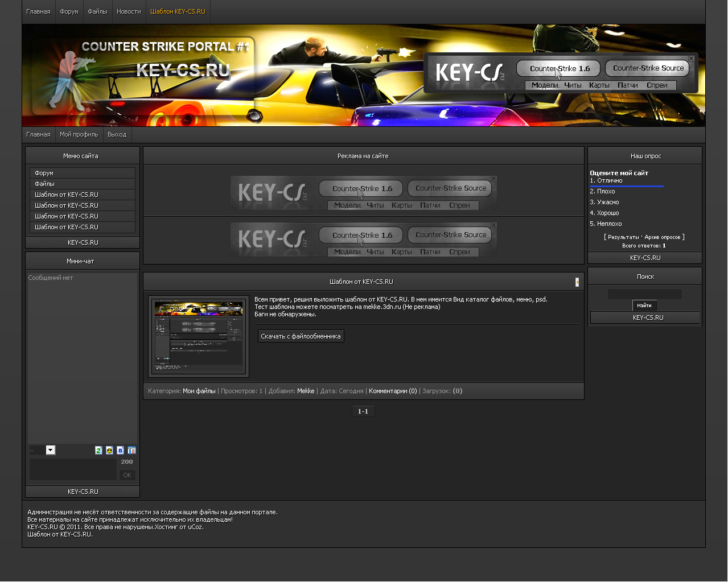Select Патчи in the lower ad banner
The image size is (728, 582).
click(430, 252)
